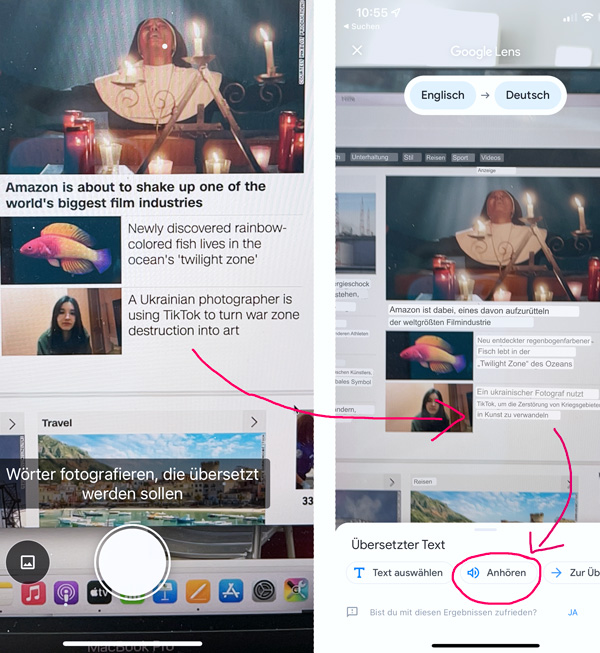Select the Reisen tab in the translated nav
This screenshot has height=653, width=600.
coord(436,157)
